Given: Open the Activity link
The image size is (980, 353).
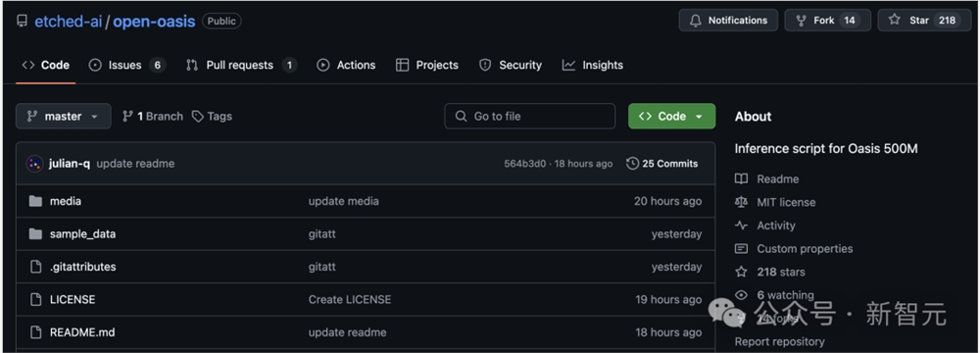Looking at the screenshot, I should [776, 226].
